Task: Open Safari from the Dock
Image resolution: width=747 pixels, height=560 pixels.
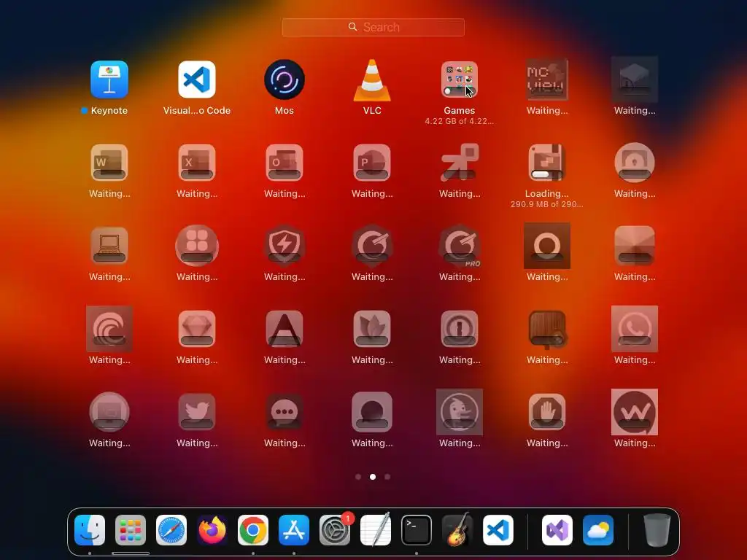Action: point(171,530)
